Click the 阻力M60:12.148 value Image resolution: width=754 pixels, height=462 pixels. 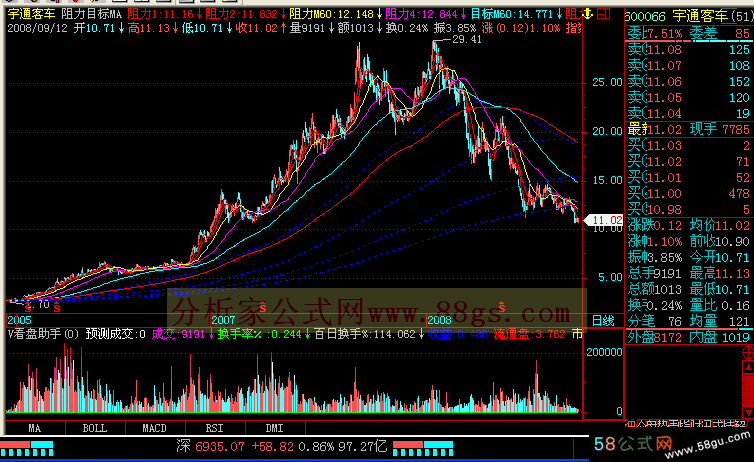pyautogui.click(x=332, y=14)
